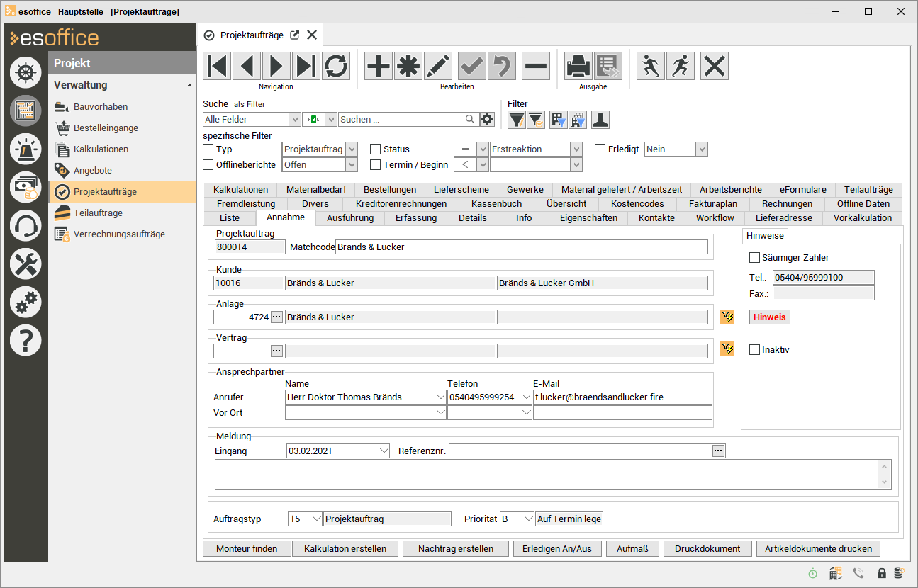The height and width of the screenshot is (588, 918).
Task: Click the phone icon in status bar
Action: click(858, 573)
